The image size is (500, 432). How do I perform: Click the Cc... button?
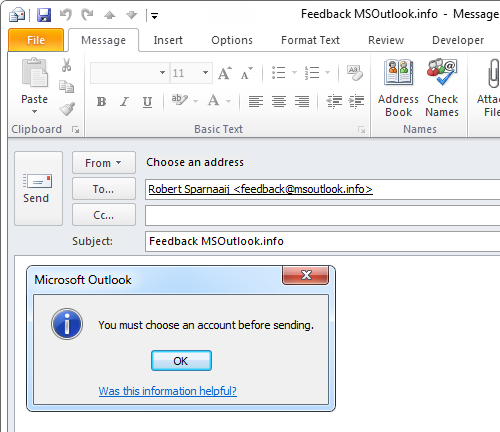point(104,215)
